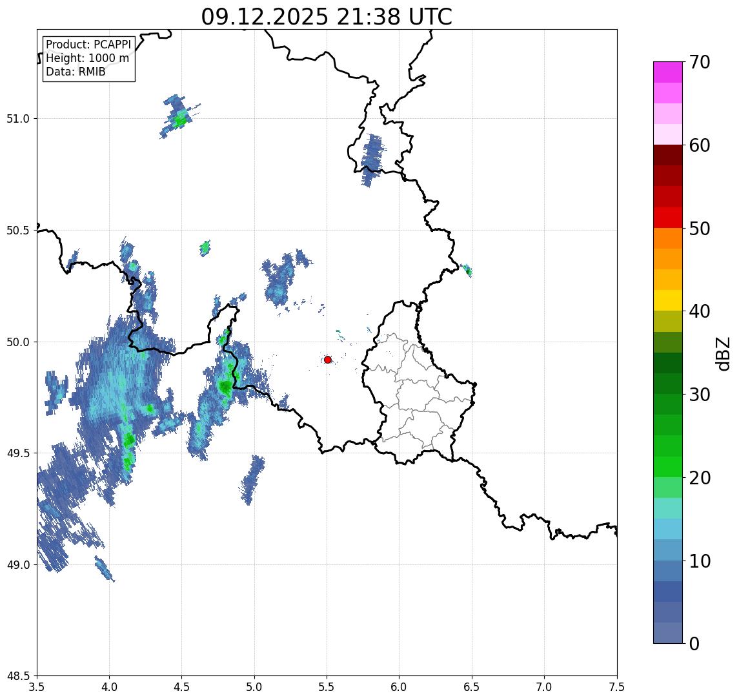Click the longitude axis label 6.5
Image resolution: width=739 pixels, height=700 pixels.
pyautogui.click(x=472, y=687)
